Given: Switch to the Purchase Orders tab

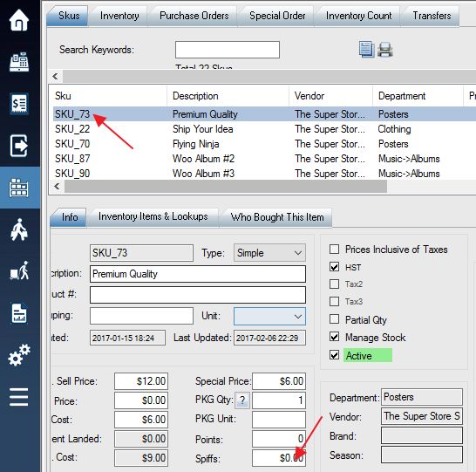Looking at the screenshot, I should [194, 16].
